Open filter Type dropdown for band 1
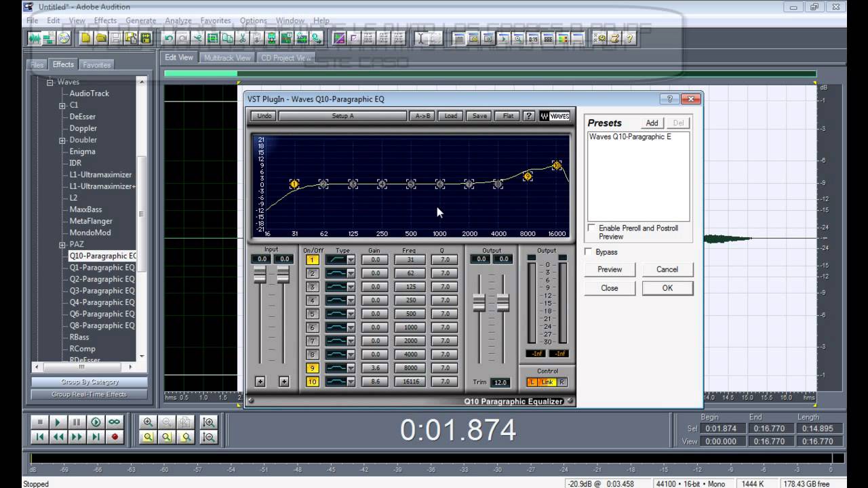 pos(351,260)
